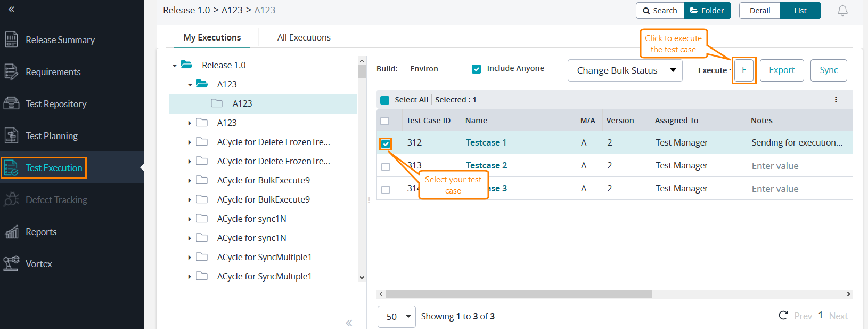868x329 pixels.
Task: Toggle the Select All checkbox
Action: tap(384, 100)
